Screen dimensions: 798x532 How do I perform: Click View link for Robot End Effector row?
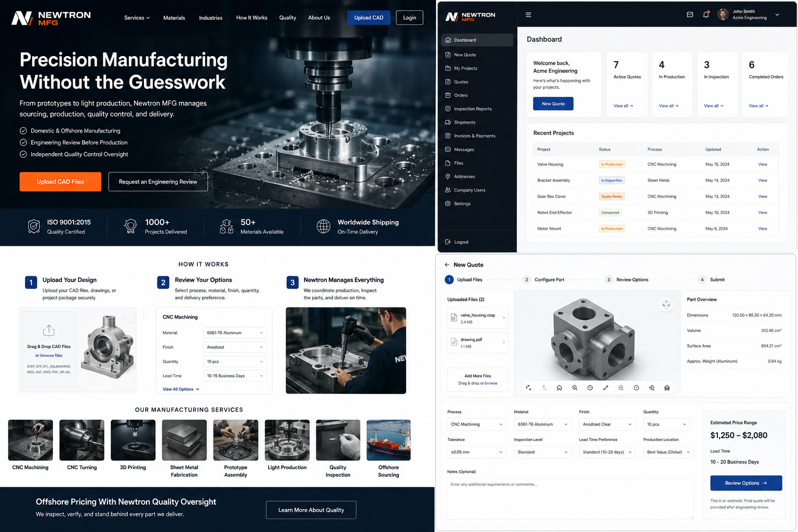click(763, 212)
